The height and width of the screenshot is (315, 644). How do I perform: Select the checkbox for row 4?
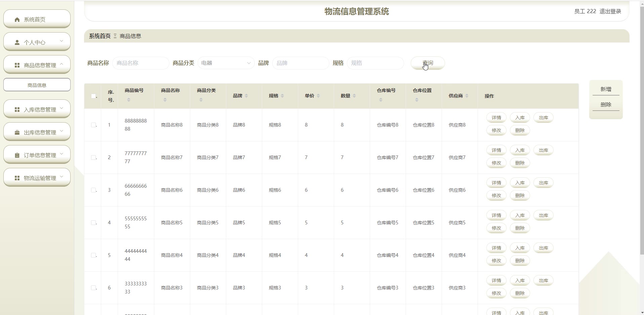[x=93, y=223]
